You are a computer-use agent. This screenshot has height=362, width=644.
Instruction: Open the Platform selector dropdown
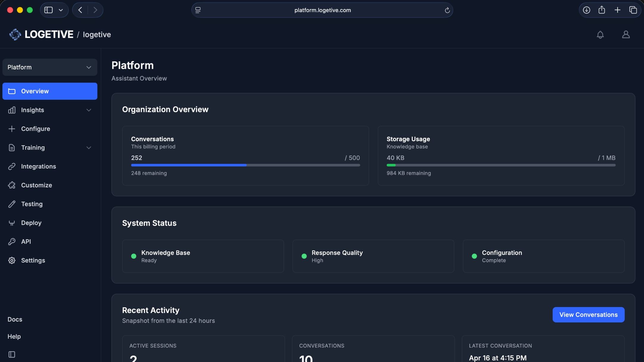[50, 67]
